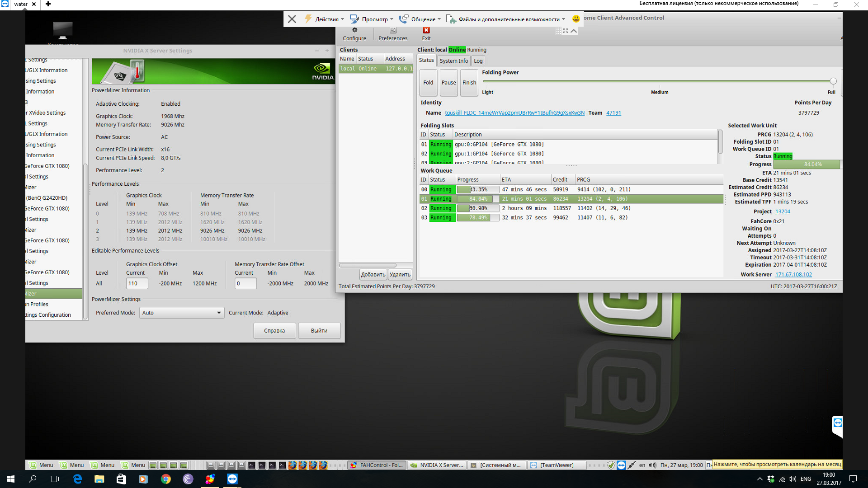The height and width of the screenshot is (488, 868).
Task: Click the red Exit icon in FAHControl
Action: coord(426,30)
